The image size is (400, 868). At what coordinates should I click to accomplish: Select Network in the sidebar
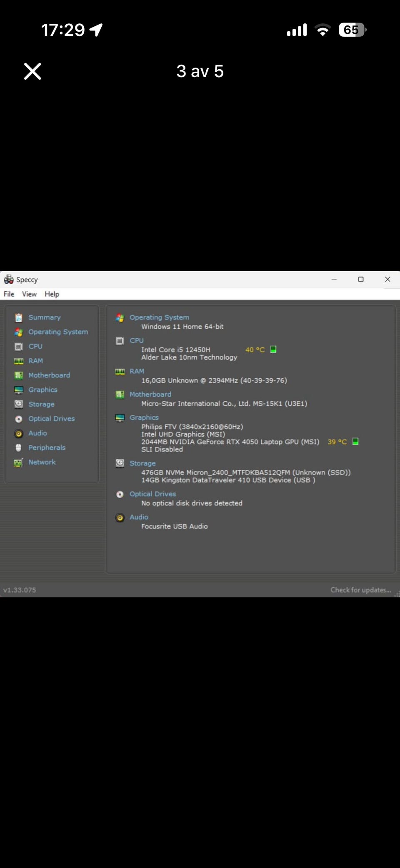pos(42,462)
